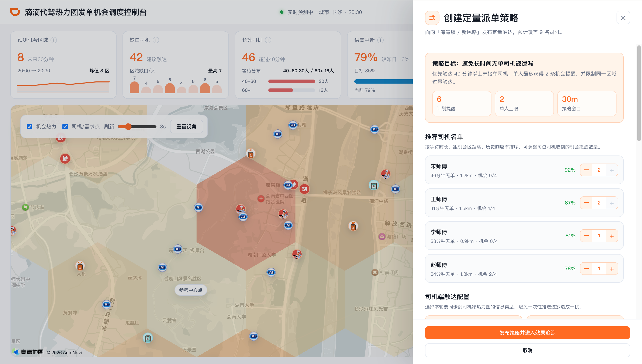Click AI marker next to 溁湾镇 label

288,185
